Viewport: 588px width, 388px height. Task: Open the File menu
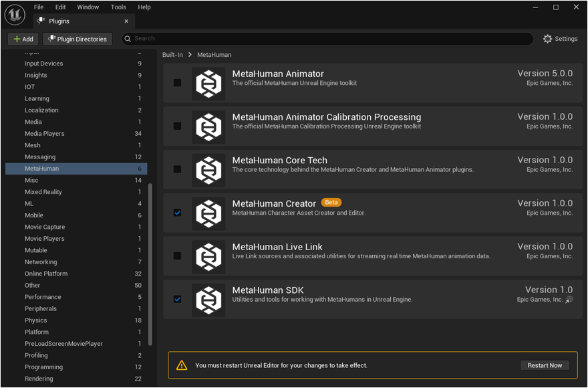point(39,7)
